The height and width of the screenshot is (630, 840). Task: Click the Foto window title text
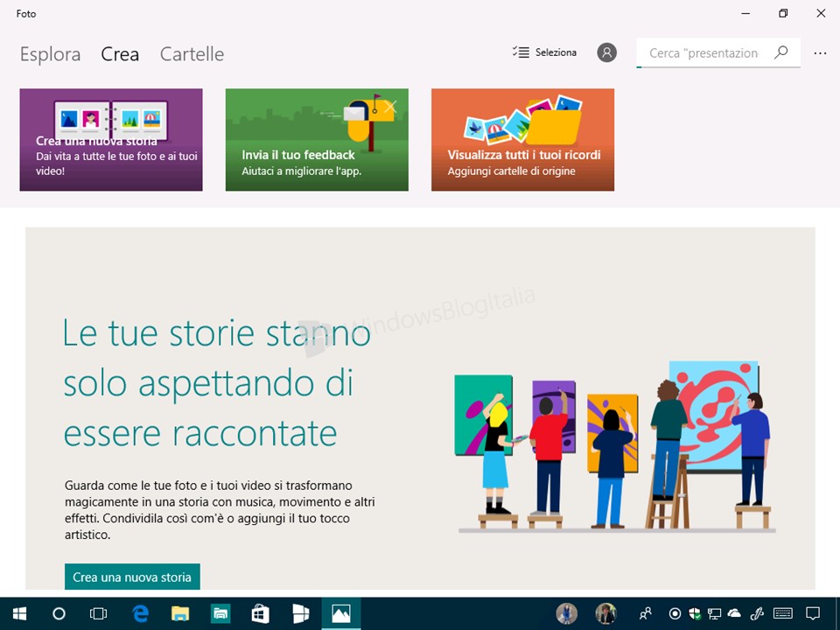coord(26,14)
